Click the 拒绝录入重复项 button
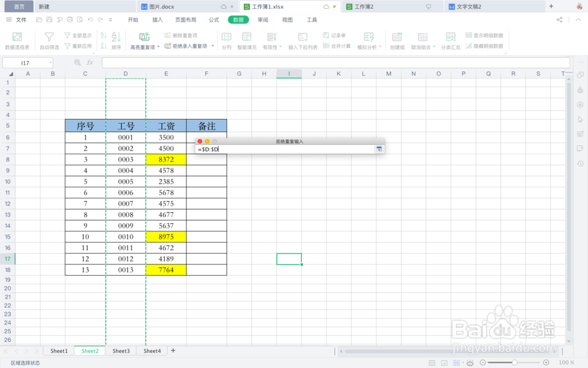This screenshot has height=368, width=588. click(185, 45)
